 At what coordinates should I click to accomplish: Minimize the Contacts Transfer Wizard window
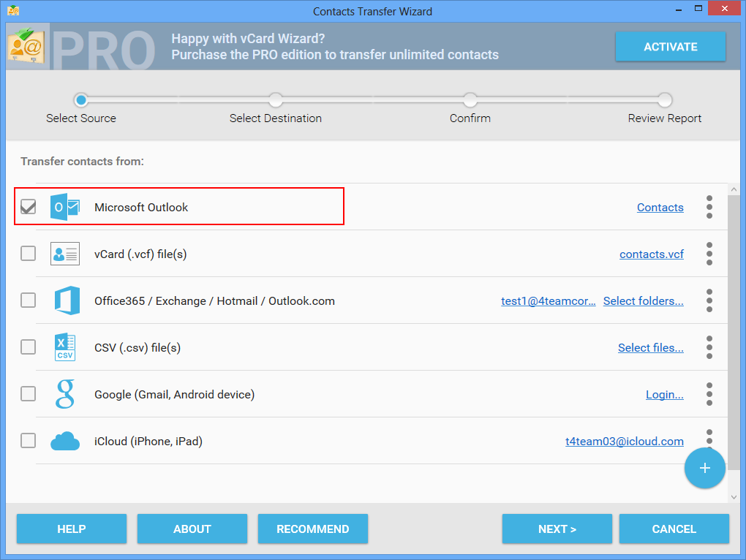[x=679, y=9]
